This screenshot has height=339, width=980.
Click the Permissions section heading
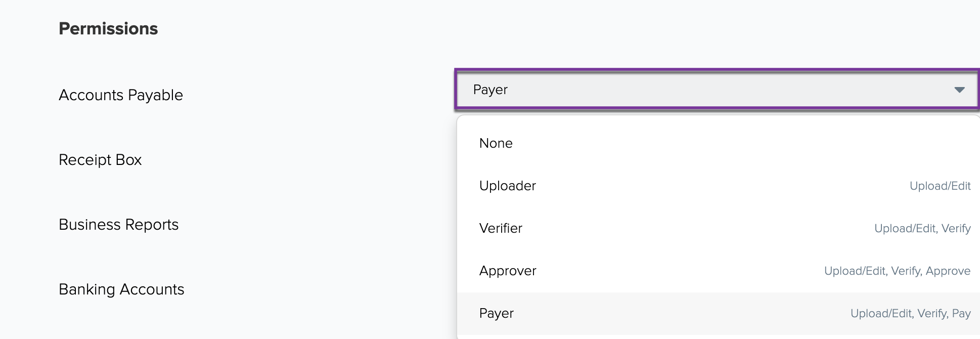[108, 29]
